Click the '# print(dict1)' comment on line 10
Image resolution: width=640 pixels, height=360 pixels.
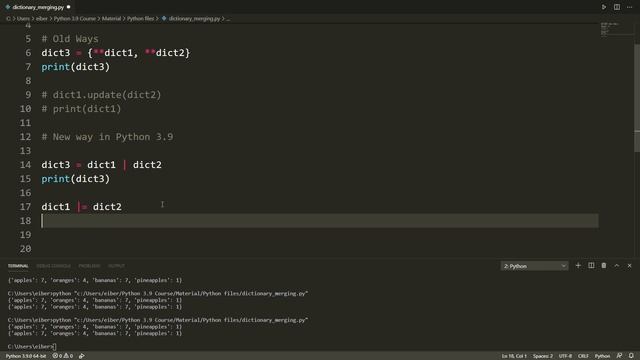click(81, 109)
